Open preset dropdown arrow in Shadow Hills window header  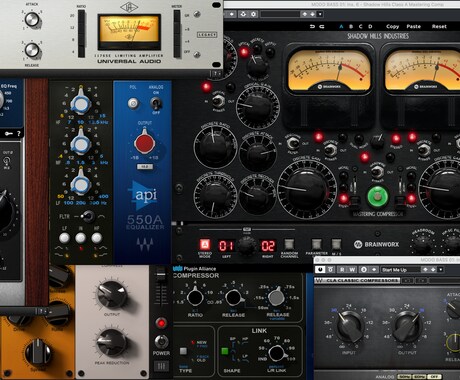pos(320,14)
